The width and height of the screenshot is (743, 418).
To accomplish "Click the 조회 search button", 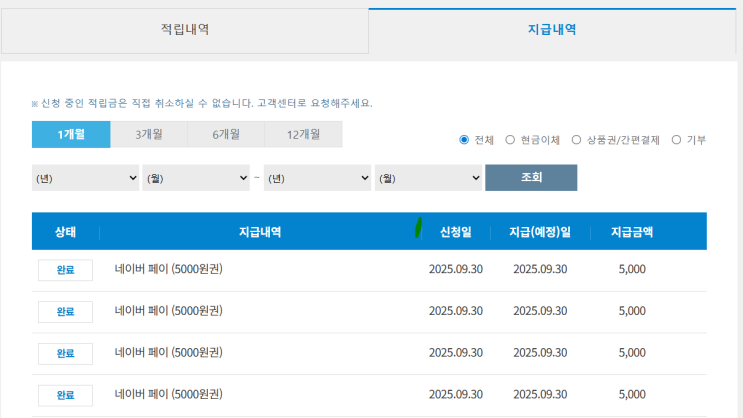I will [x=531, y=178].
